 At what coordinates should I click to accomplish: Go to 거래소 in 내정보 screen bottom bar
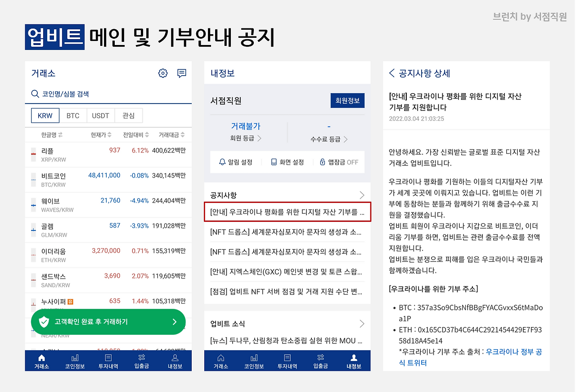click(x=221, y=361)
